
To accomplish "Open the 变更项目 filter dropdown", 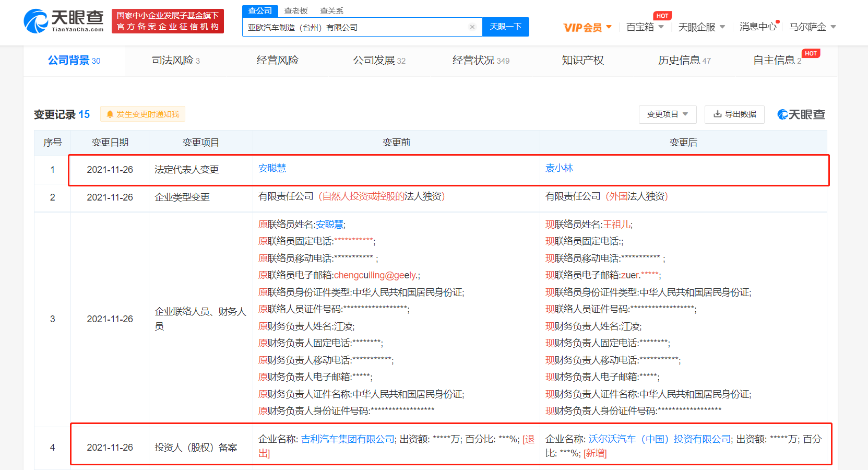I will (x=668, y=114).
